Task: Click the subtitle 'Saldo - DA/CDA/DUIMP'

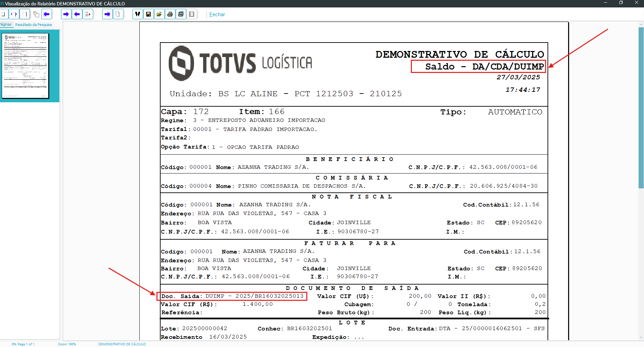Action: pos(484,66)
